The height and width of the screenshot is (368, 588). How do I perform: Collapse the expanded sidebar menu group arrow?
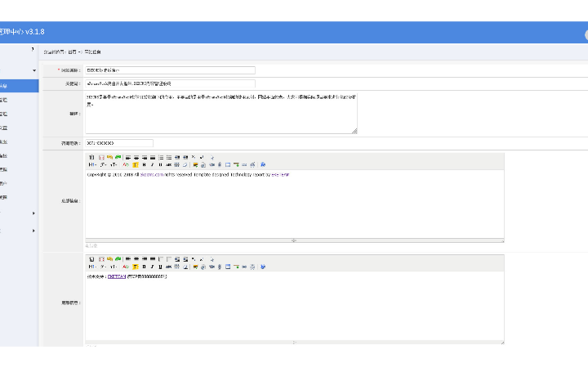pyautogui.click(x=33, y=70)
